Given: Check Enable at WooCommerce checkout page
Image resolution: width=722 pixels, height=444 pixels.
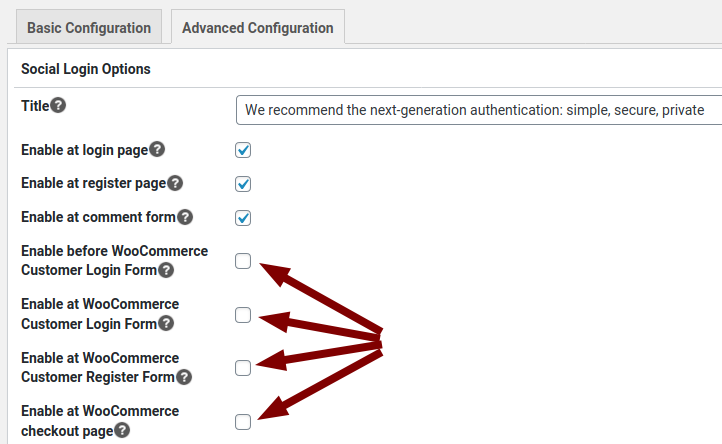Looking at the screenshot, I should (243, 422).
